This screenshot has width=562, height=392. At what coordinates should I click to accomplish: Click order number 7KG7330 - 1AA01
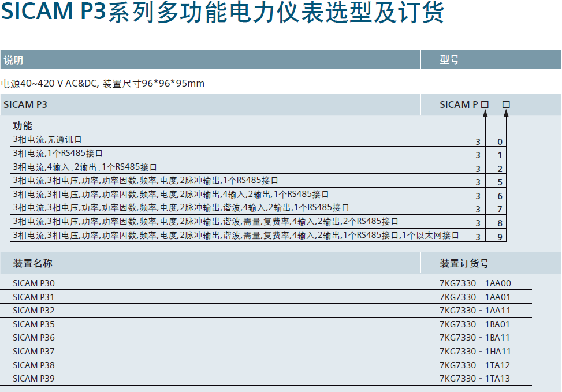pos(475,297)
